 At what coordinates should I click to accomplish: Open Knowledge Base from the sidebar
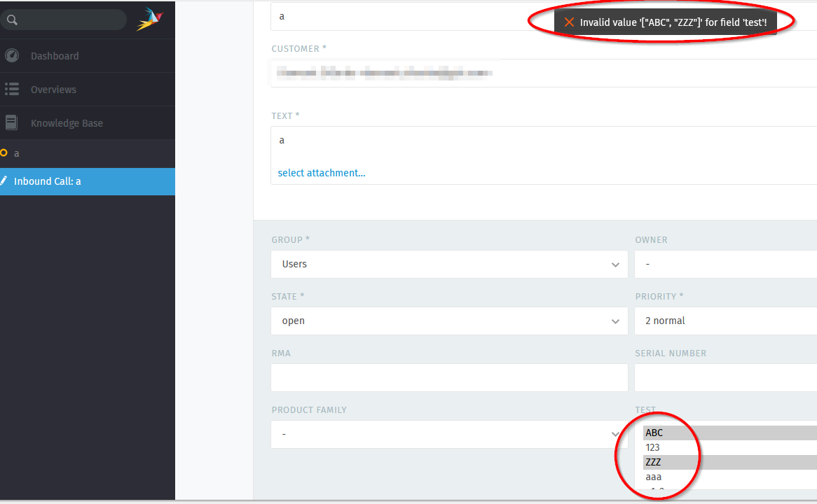88,123
